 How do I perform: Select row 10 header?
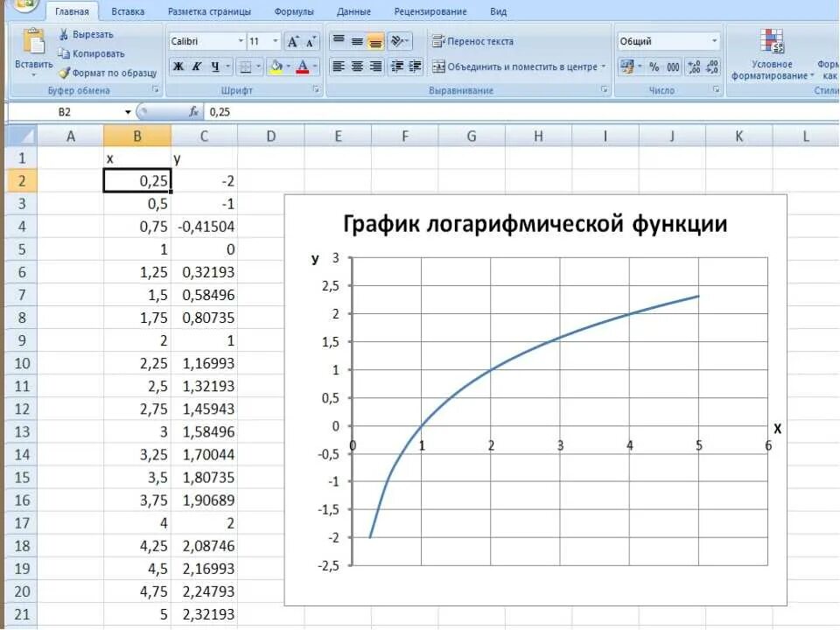21,363
